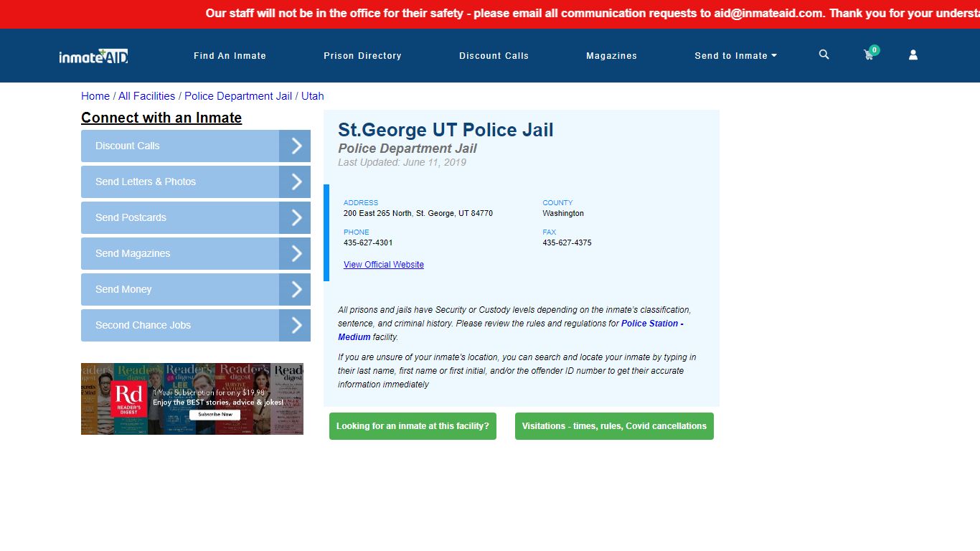Click the arrow beside Send Money
Viewport: 980px width, 551px height.
tap(295, 290)
